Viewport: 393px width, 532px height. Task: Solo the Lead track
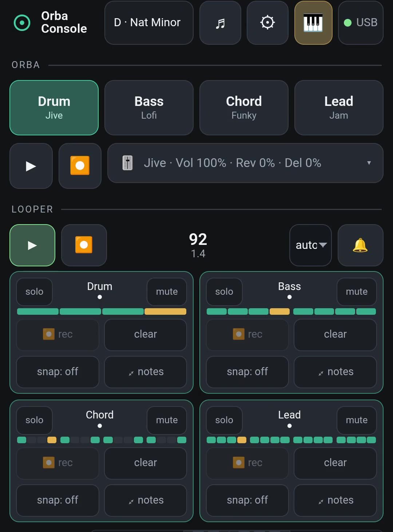coord(224,420)
